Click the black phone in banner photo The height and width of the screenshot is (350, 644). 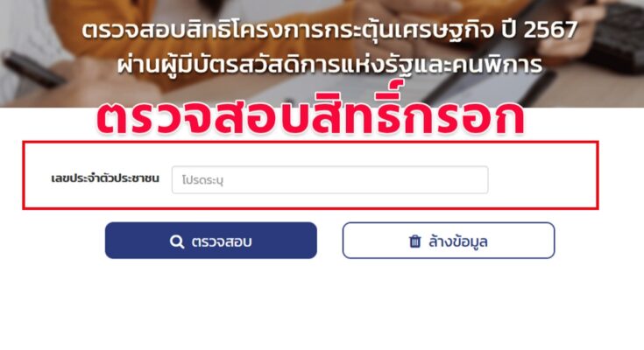click(x=33, y=70)
